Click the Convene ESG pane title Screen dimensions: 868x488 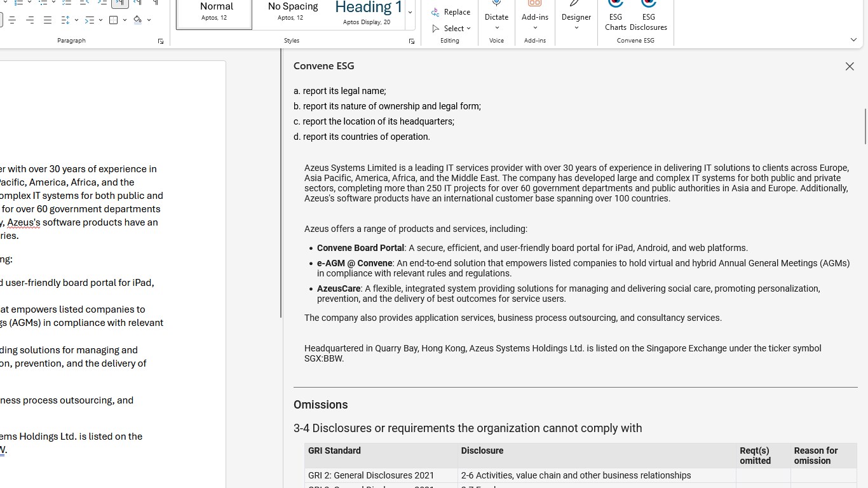324,66
